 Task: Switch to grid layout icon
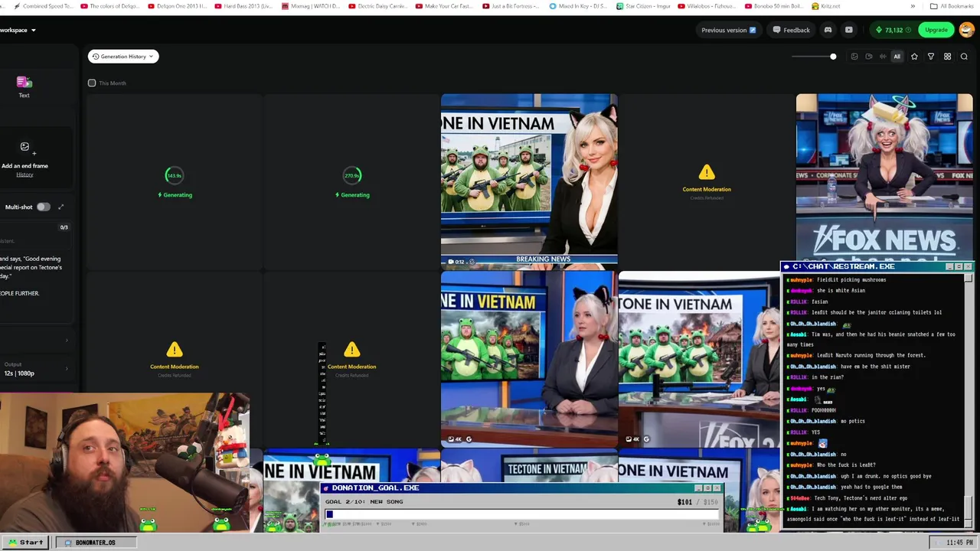tap(947, 57)
